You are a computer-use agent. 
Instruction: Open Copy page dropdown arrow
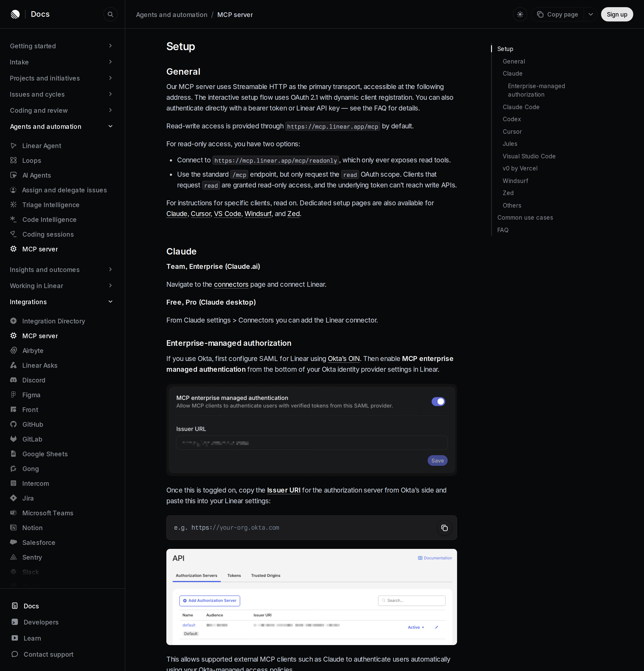click(x=590, y=14)
